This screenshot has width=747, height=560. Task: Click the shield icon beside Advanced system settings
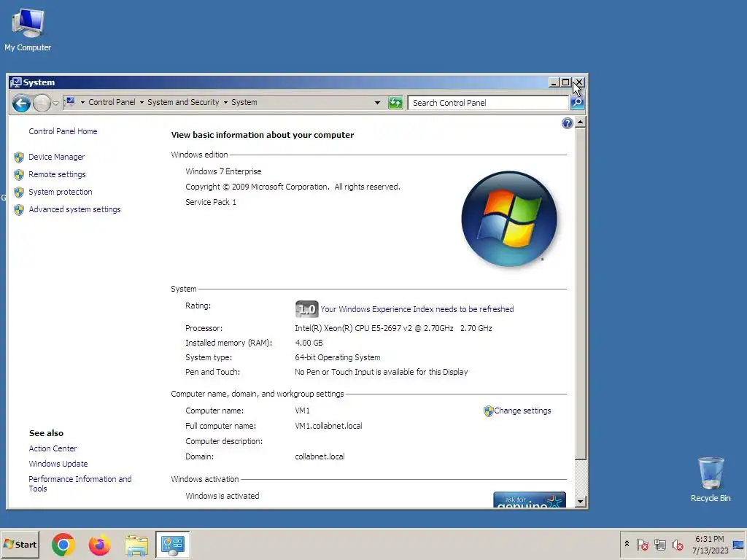coord(19,210)
